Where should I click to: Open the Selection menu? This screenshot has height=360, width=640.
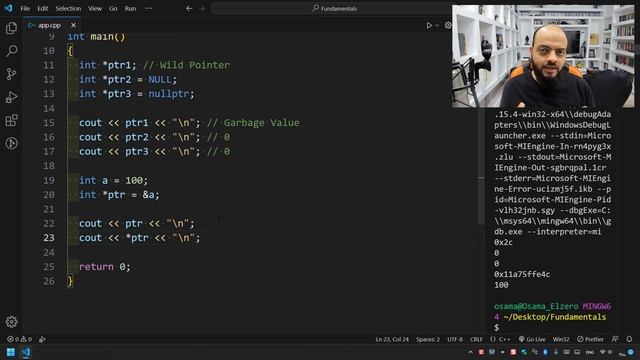click(68, 8)
